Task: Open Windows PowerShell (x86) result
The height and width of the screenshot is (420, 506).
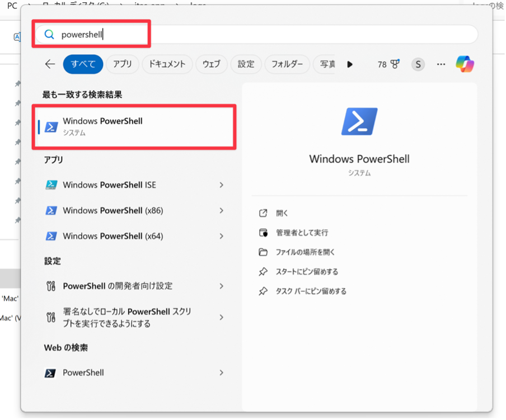Action: pyautogui.click(x=134, y=210)
